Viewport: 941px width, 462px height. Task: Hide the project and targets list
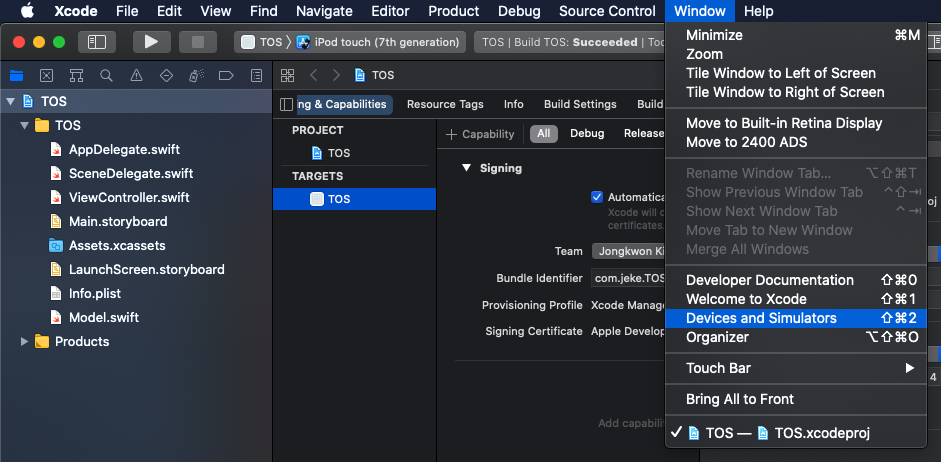(287, 104)
